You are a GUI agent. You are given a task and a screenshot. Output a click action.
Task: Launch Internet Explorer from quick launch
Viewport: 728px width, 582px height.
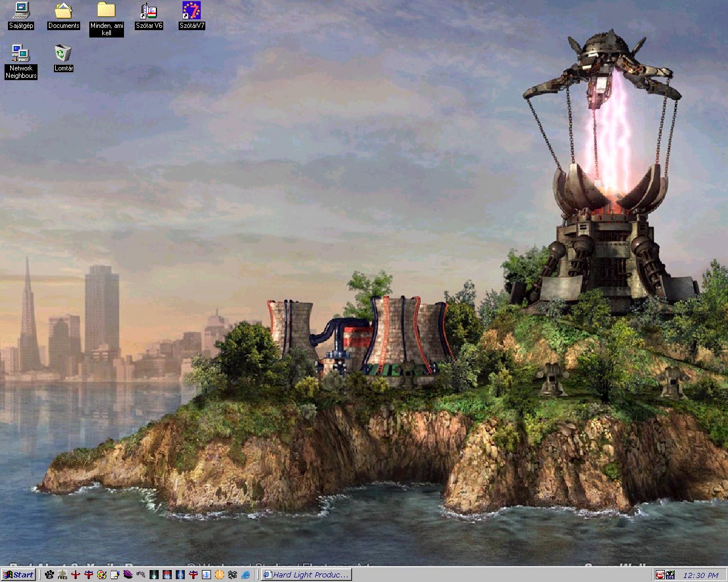tap(246, 575)
